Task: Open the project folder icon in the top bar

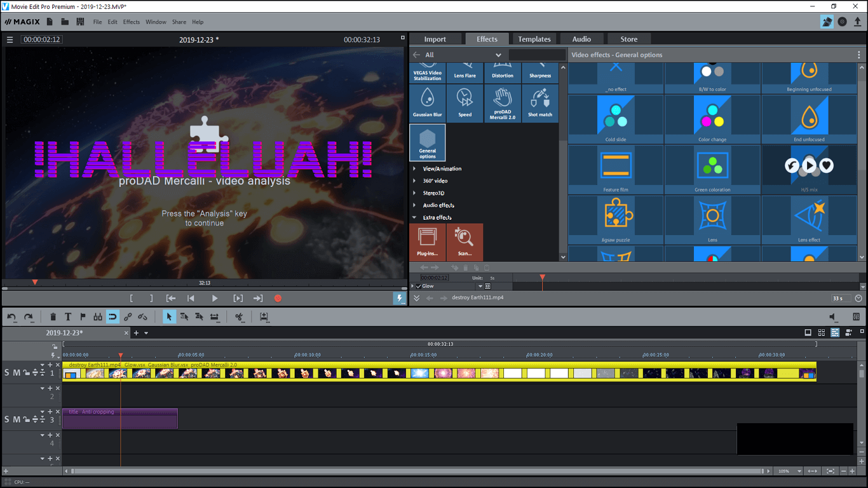Action: pyautogui.click(x=65, y=22)
